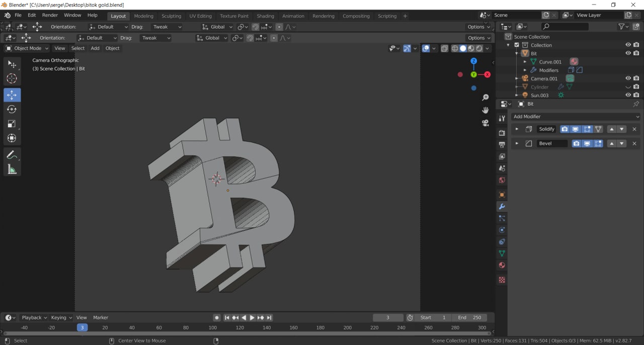
Task: Switch to the Shading workspace tab
Action: tap(266, 16)
